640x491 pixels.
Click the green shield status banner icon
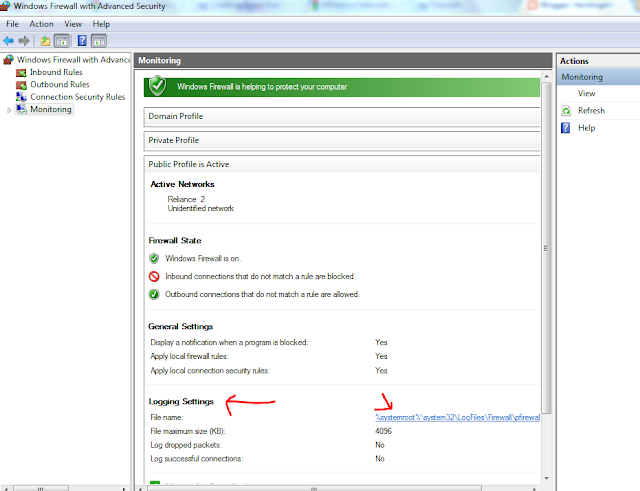[x=157, y=86]
